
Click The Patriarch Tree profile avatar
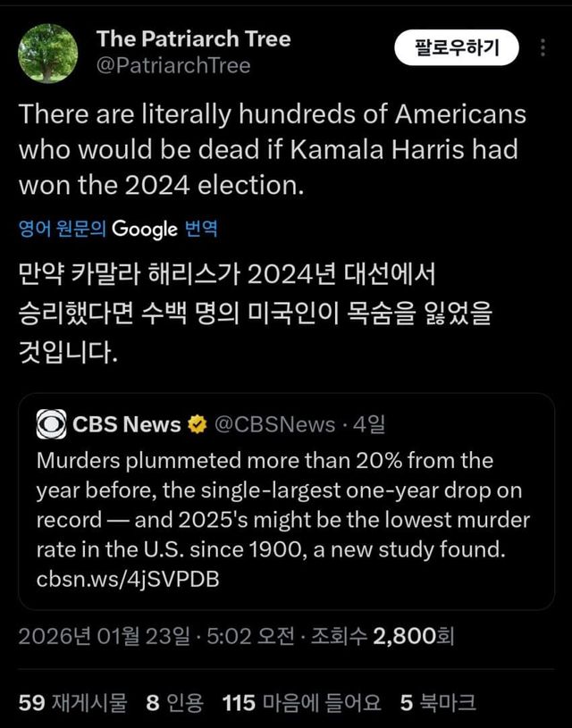coord(48,53)
